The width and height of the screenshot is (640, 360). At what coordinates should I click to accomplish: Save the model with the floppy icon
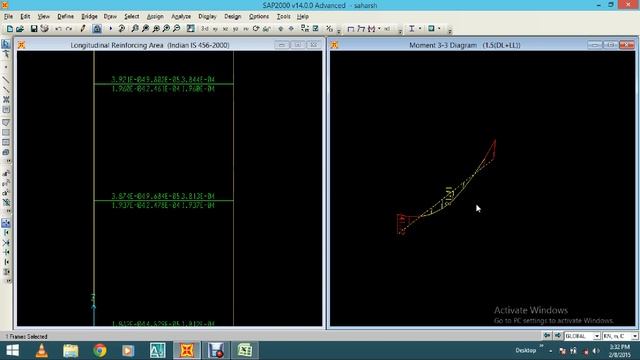coord(34,29)
